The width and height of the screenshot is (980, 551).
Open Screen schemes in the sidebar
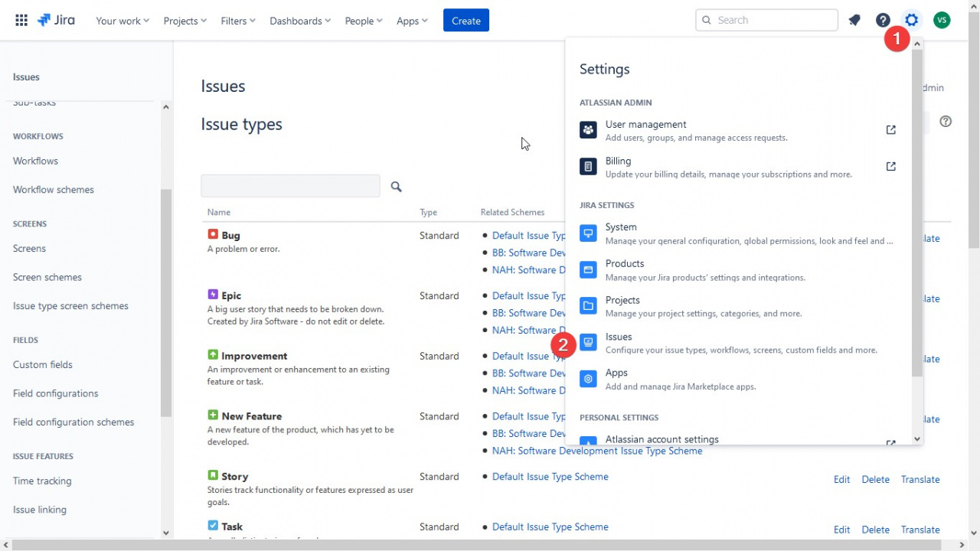pos(47,277)
